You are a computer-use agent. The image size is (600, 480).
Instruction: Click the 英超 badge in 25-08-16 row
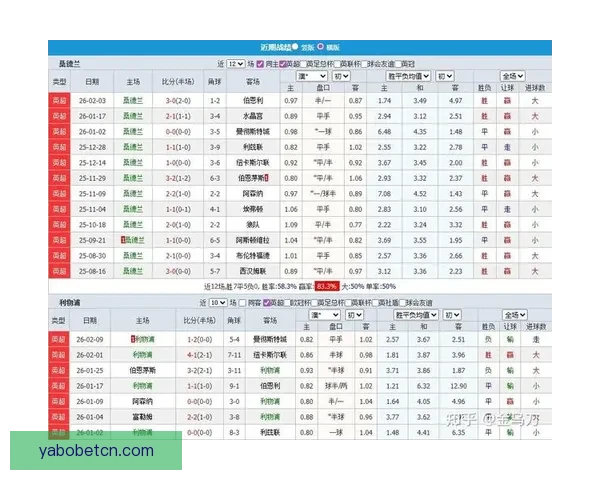pos(60,271)
